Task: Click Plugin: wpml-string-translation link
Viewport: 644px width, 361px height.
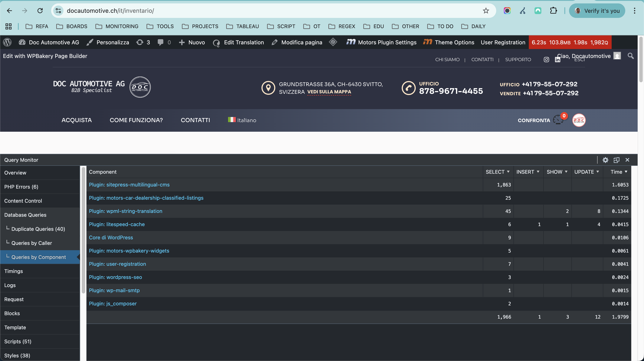Action: tap(125, 211)
